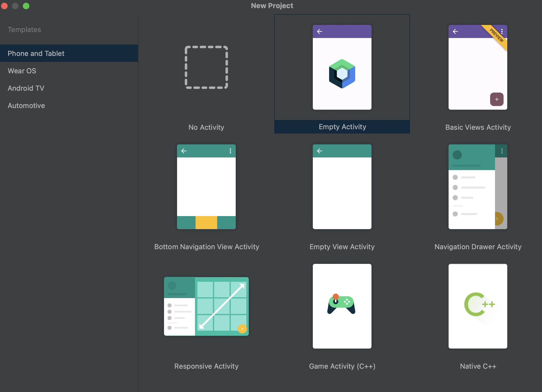
Task: Click the back arrow on Empty View Activity preview
Action: [319, 151]
